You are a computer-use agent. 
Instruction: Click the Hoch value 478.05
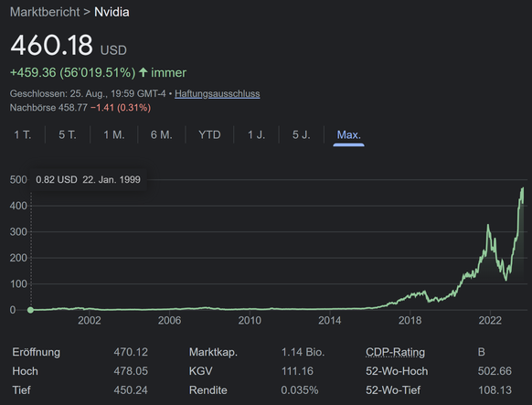[x=131, y=371]
